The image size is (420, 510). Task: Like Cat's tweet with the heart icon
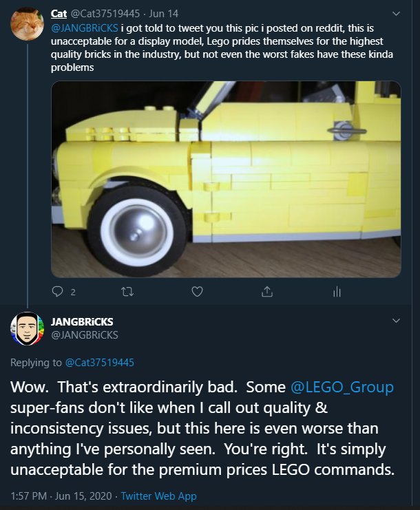click(197, 292)
